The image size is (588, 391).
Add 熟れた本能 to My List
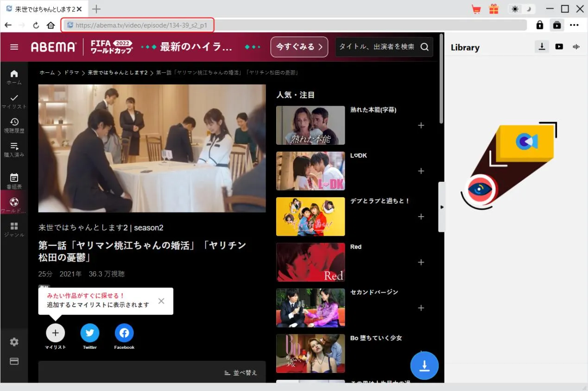click(421, 125)
